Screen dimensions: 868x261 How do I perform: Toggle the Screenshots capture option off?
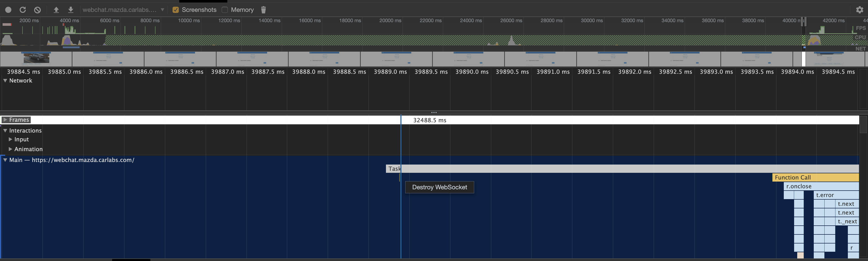pyautogui.click(x=176, y=10)
